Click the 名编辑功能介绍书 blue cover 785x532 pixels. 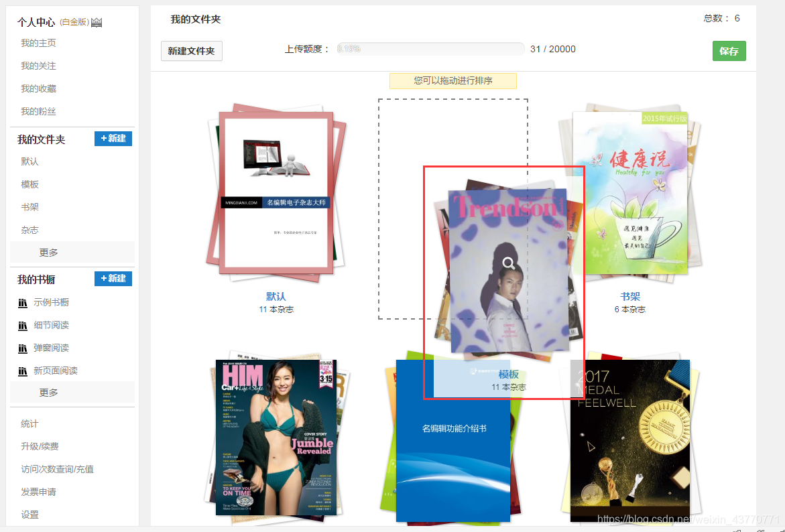(x=453, y=440)
